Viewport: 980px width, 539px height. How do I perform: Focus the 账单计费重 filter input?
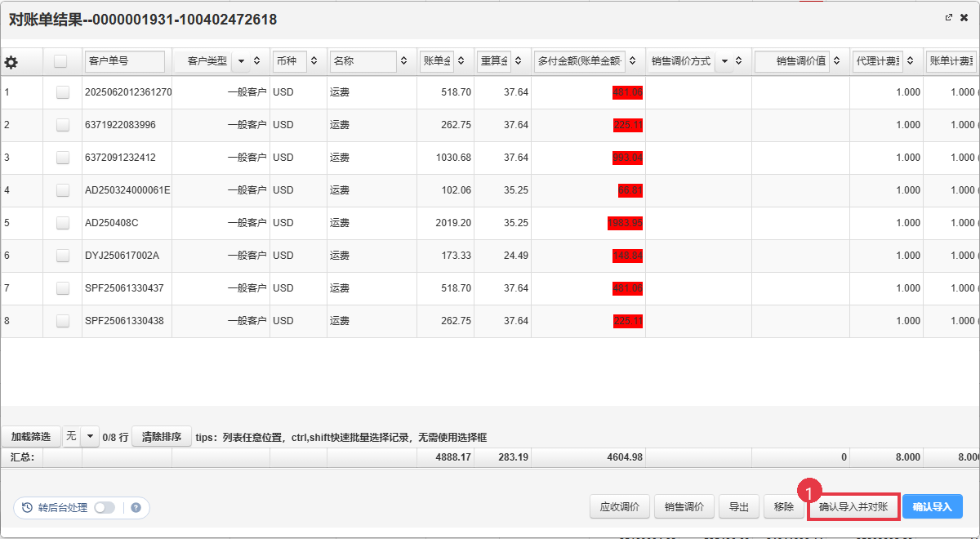(x=951, y=61)
